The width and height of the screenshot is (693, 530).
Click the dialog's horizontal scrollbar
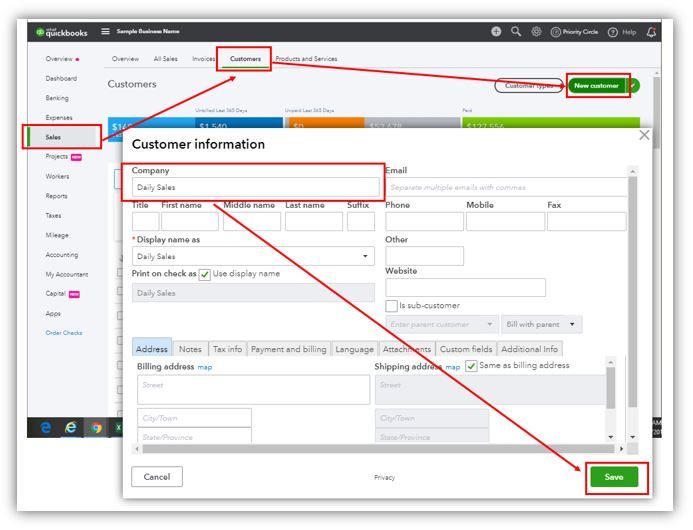tap(378, 449)
